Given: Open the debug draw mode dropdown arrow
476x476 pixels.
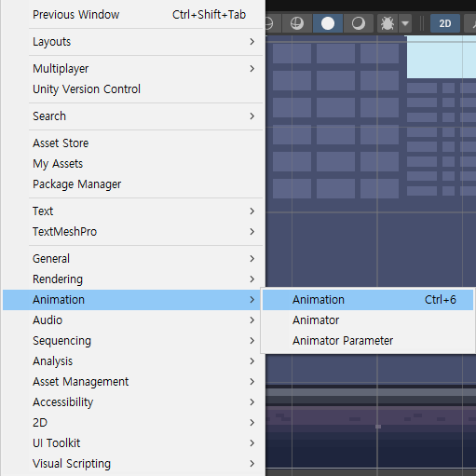Looking at the screenshot, I should (x=405, y=23).
